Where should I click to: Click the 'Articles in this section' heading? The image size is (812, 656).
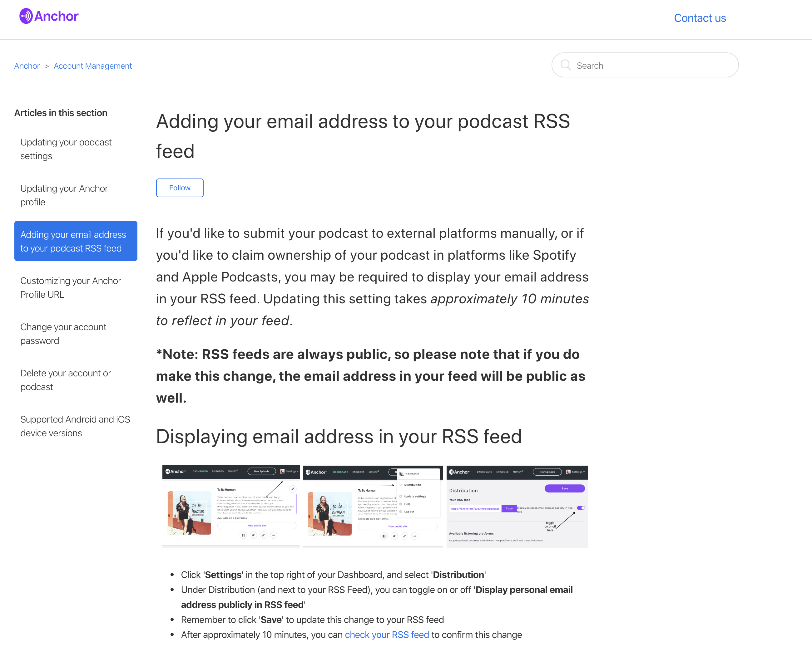tap(61, 113)
